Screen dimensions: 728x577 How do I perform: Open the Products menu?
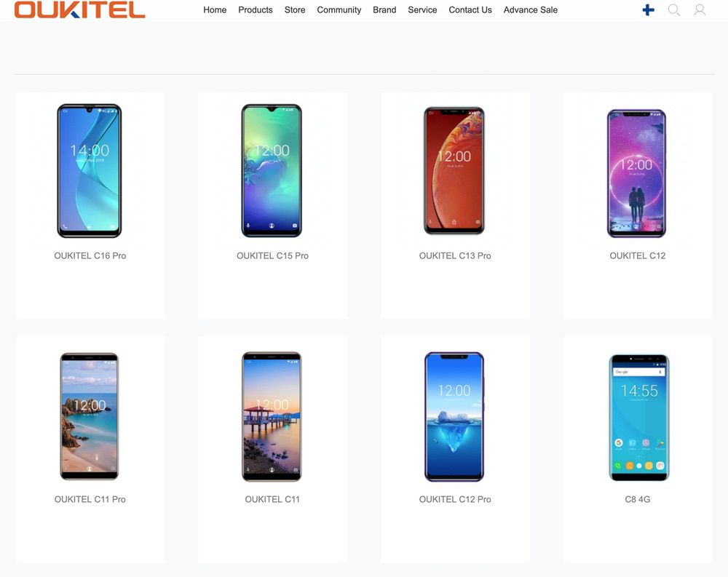coord(256,9)
